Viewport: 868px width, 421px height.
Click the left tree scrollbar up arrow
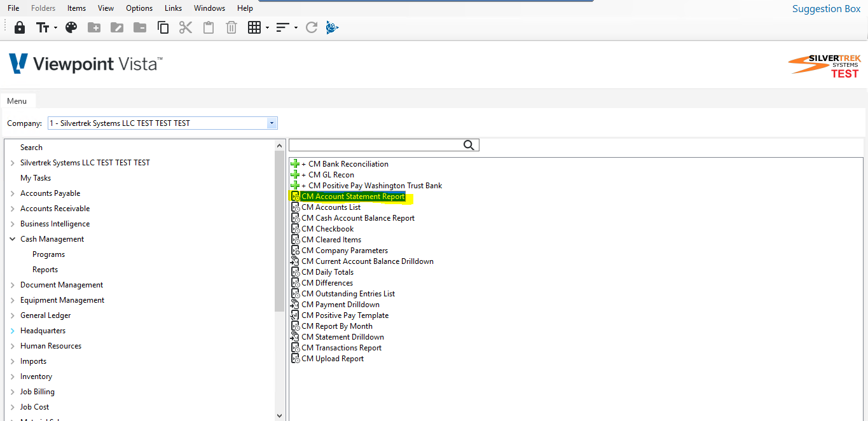(x=279, y=146)
